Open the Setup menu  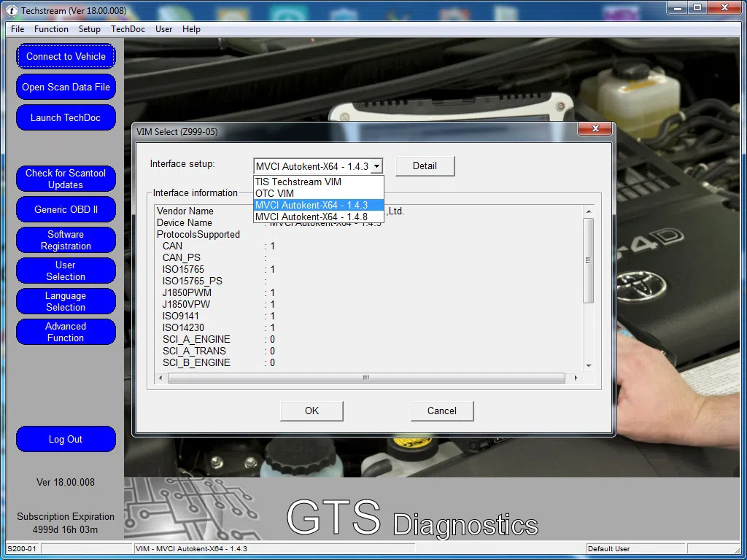90,29
